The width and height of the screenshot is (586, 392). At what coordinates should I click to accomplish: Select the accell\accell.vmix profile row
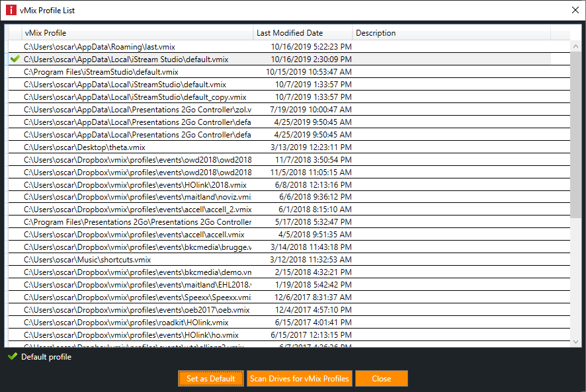[x=289, y=235]
